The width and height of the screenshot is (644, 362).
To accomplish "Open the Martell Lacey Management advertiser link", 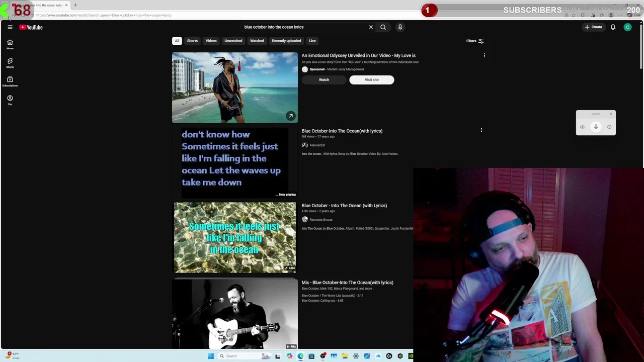I will pos(345,69).
